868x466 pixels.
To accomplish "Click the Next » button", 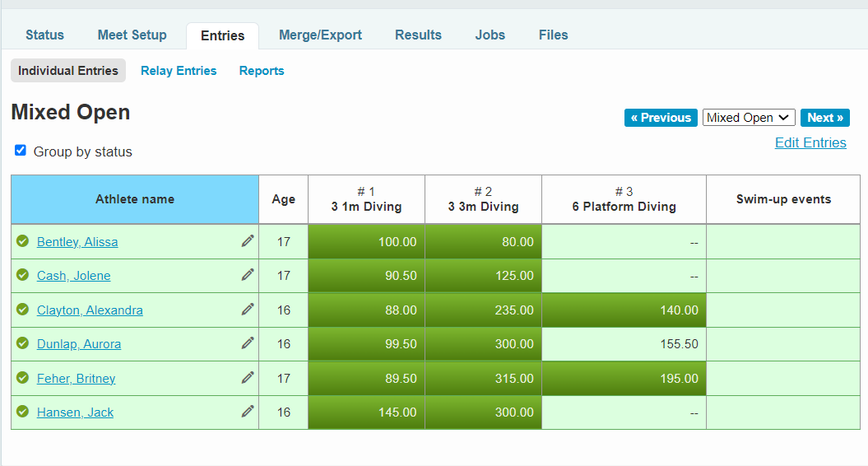I will pos(824,118).
